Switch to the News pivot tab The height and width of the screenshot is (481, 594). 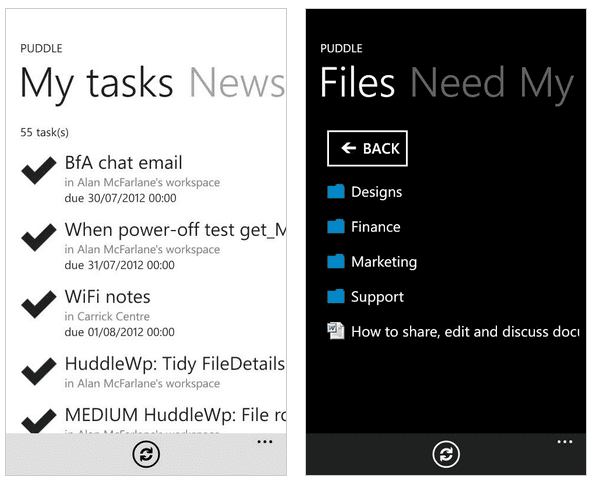tap(237, 83)
